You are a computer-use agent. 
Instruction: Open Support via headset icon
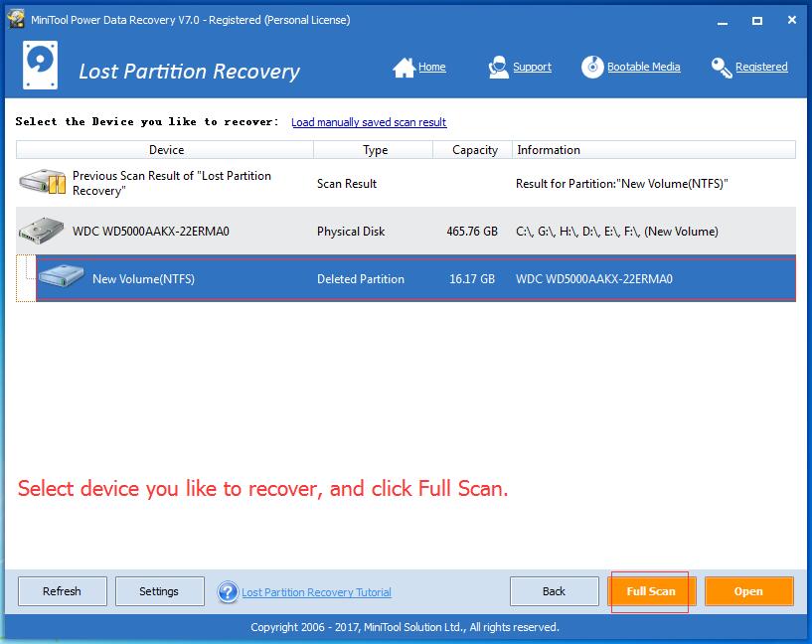coord(496,66)
